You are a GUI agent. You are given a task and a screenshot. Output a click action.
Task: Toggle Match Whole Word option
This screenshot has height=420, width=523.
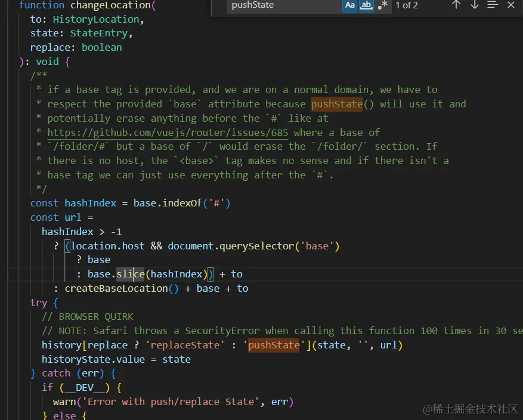pyautogui.click(x=366, y=5)
